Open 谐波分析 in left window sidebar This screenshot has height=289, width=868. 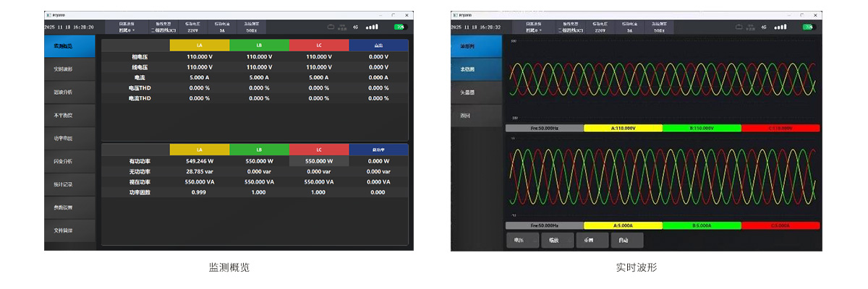pos(69,92)
